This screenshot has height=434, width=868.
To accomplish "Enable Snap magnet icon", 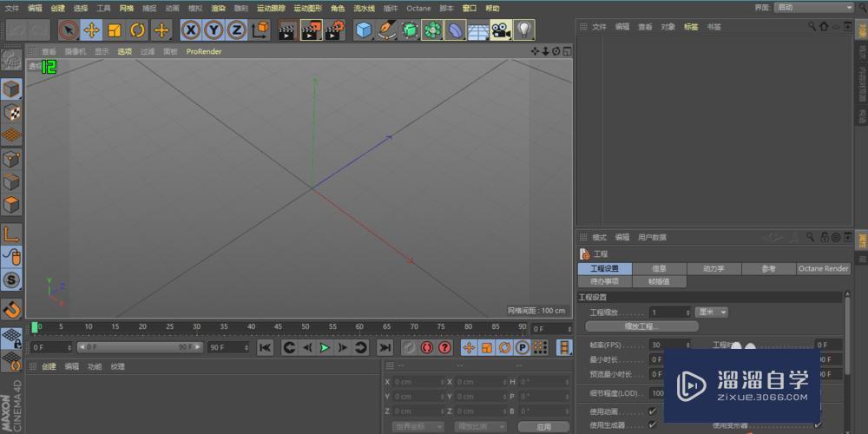I will coord(11,309).
